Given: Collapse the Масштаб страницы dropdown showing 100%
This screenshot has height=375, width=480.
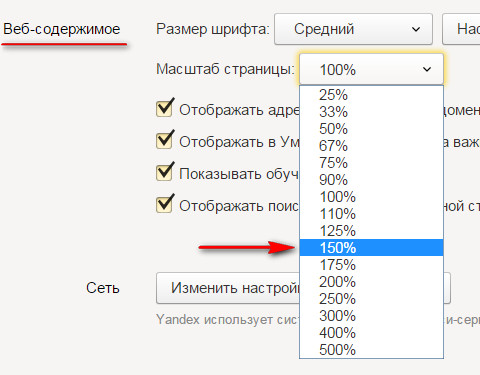Looking at the screenshot, I should [x=371, y=69].
